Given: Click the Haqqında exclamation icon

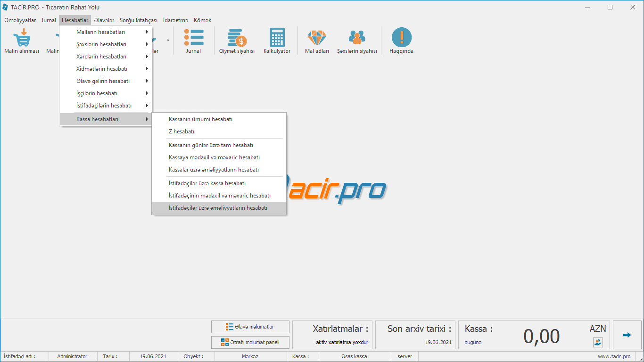Looking at the screenshot, I should (x=401, y=38).
